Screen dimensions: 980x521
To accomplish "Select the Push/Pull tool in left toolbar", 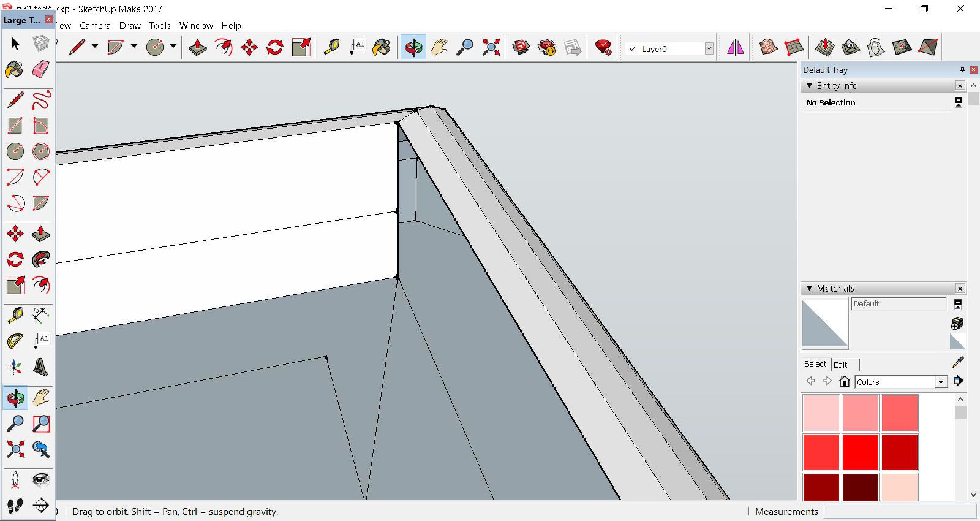I will [40, 234].
